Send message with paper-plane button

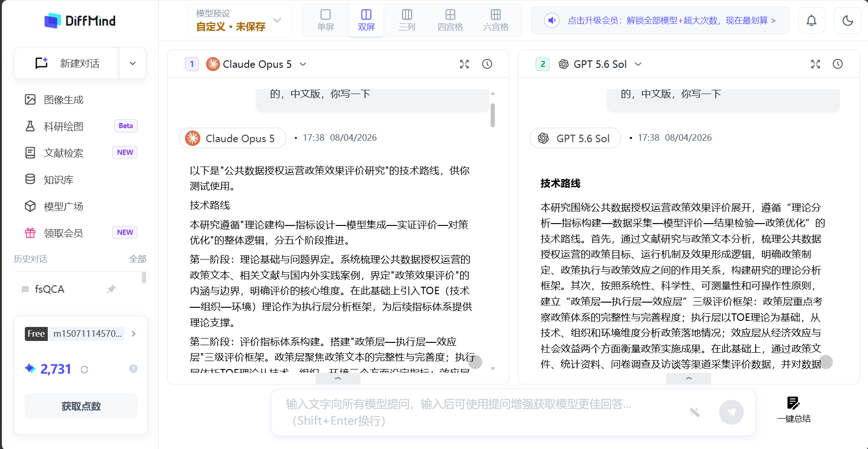coord(731,412)
